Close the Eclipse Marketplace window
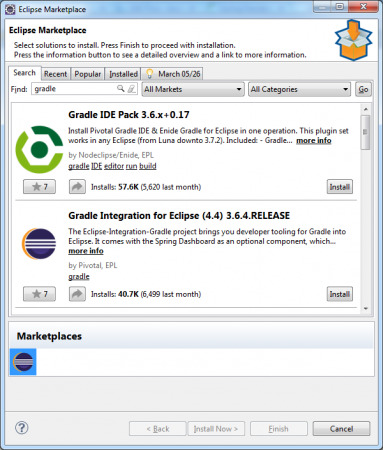Image resolution: width=383 pixels, height=450 pixels. coord(363,6)
